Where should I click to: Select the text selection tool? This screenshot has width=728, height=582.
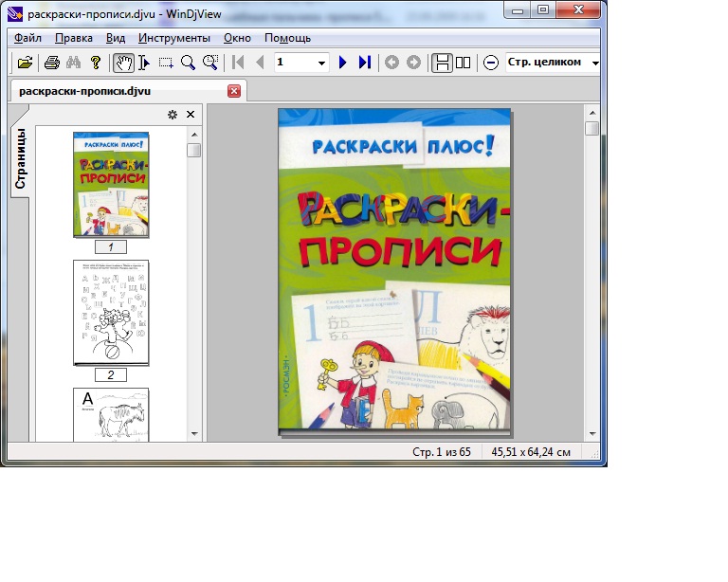144,63
